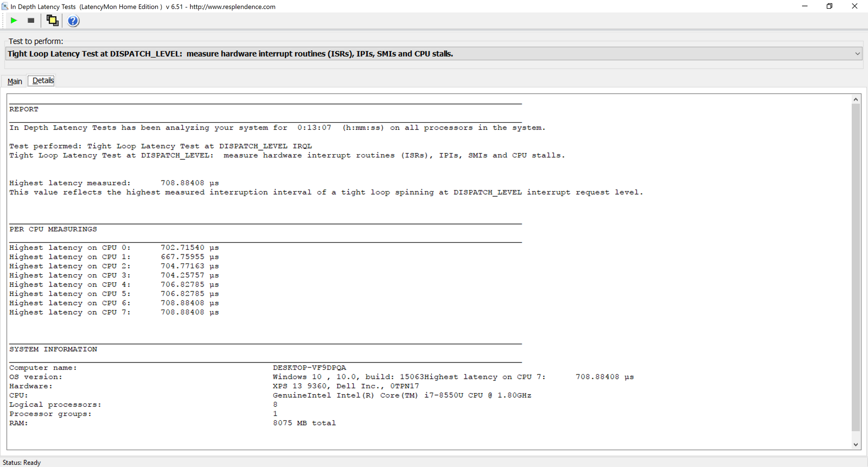This screenshot has width=868, height=467.
Task: Minimize the LatencyMon window
Action: [x=805, y=6]
